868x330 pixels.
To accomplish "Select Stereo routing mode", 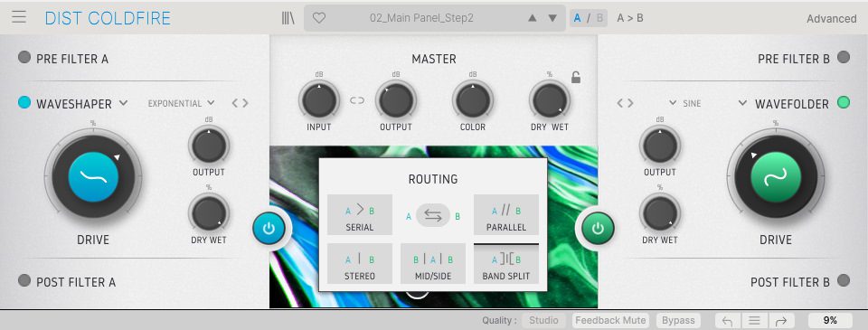I will [x=360, y=264].
